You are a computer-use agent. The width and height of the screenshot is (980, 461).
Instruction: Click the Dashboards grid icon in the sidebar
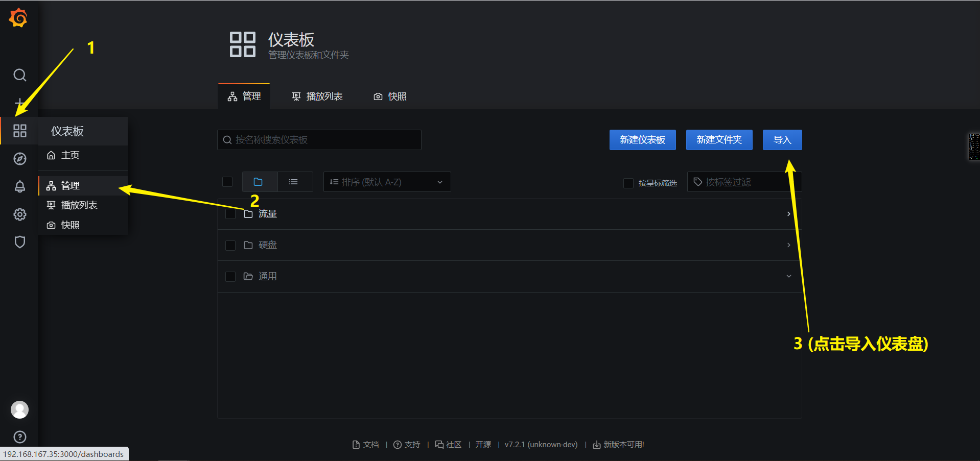pos(19,131)
